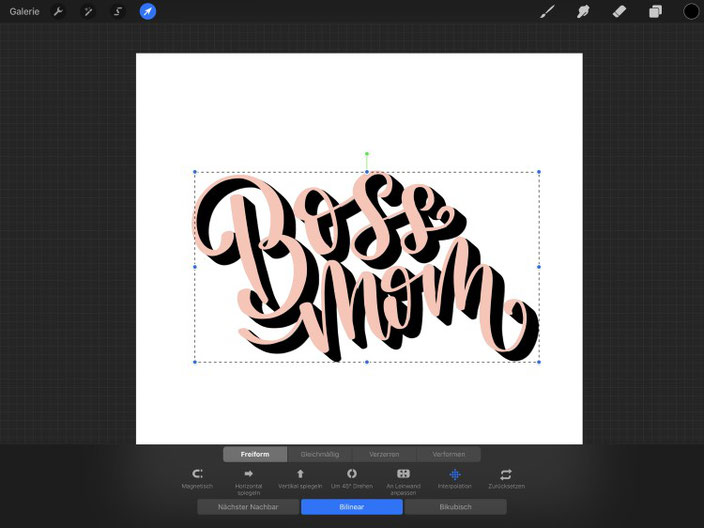Click the bottom-left transform handle

(x=195, y=362)
